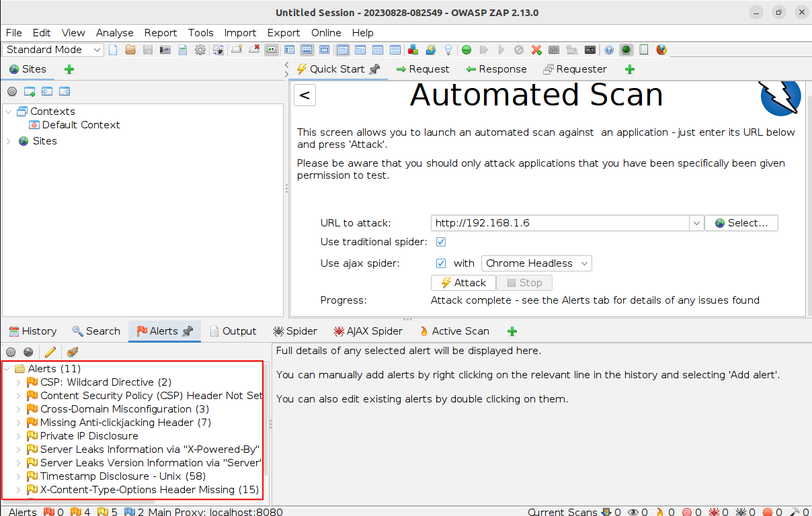Click the green plus after Requester tab

pyautogui.click(x=630, y=69)
